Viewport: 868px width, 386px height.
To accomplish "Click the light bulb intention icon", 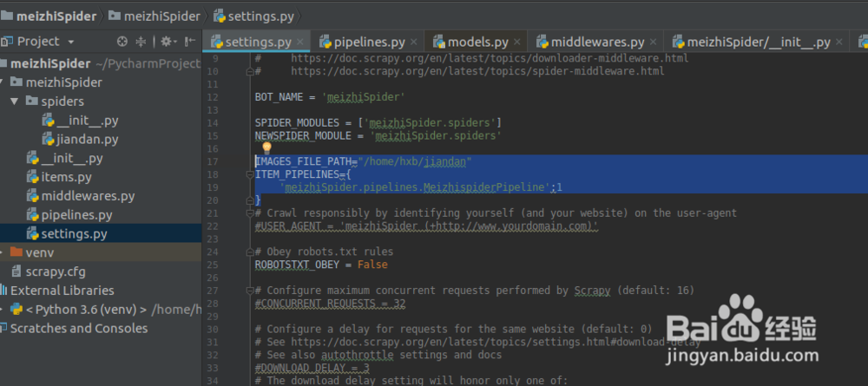I will tap(266, 147).
